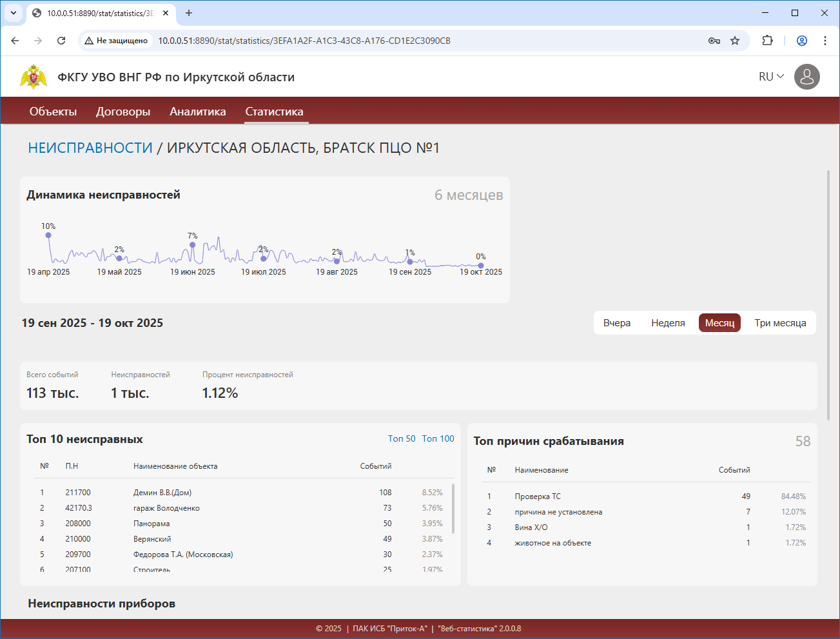Screen dimensions: 840x639
Task: Open the Объекты menu tab
Action: pyautogui.click(x=53, y=112)
